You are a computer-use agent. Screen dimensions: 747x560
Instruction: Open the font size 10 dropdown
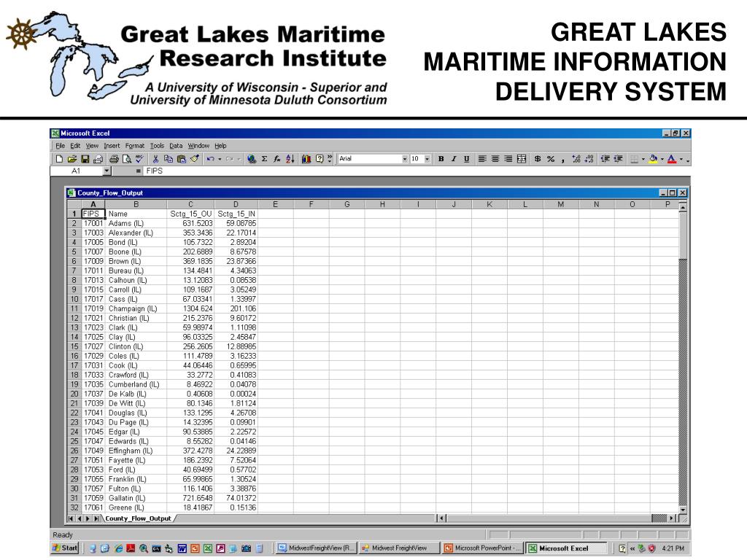pyautogui.click(x=427, y=159)
